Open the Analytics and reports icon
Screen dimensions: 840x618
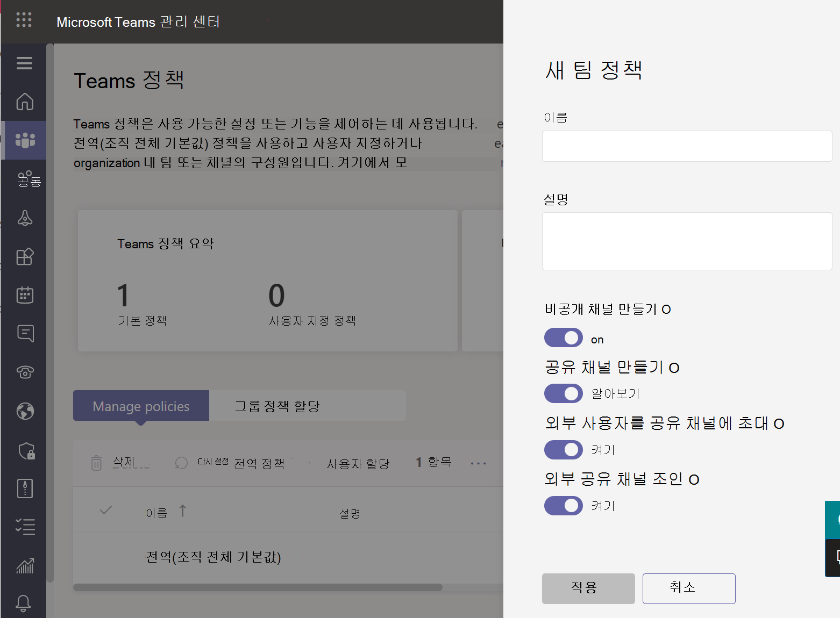[x=25, y=565]
